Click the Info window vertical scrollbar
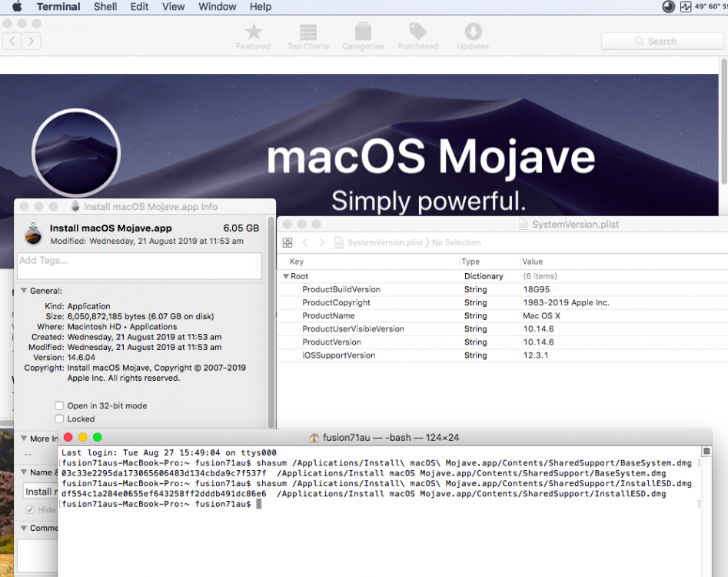 [x=271, y=322]
